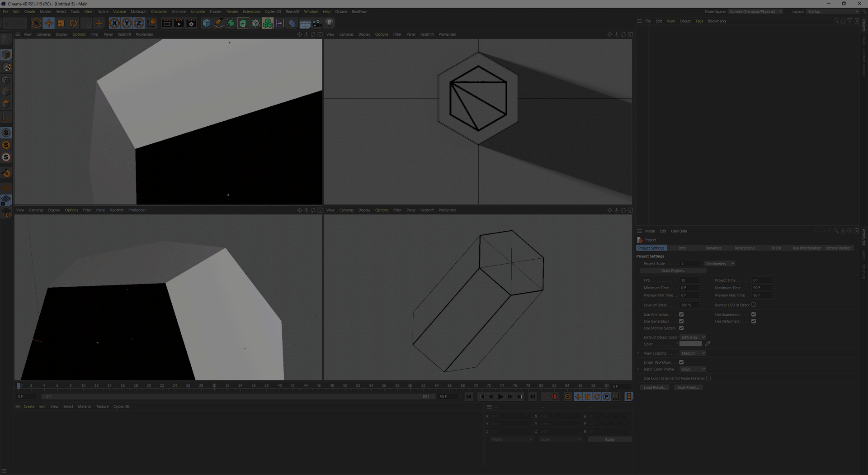Image resolution: width=868 pixels, height=475 pixels.
Task: Open the Default Object Color dropdown
Action: (693, 337)
